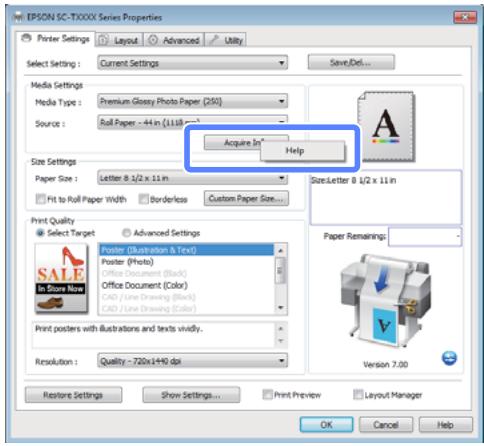Open Custom Paper Size... dialog
Image resolution: width=484 pixels, height=446 pixels.
[x=246, y=199]
